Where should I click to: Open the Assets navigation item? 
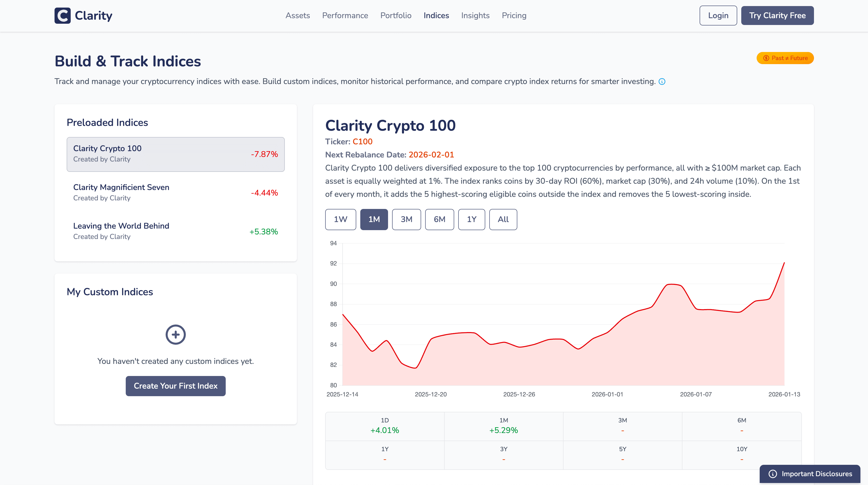click(297, 15)
